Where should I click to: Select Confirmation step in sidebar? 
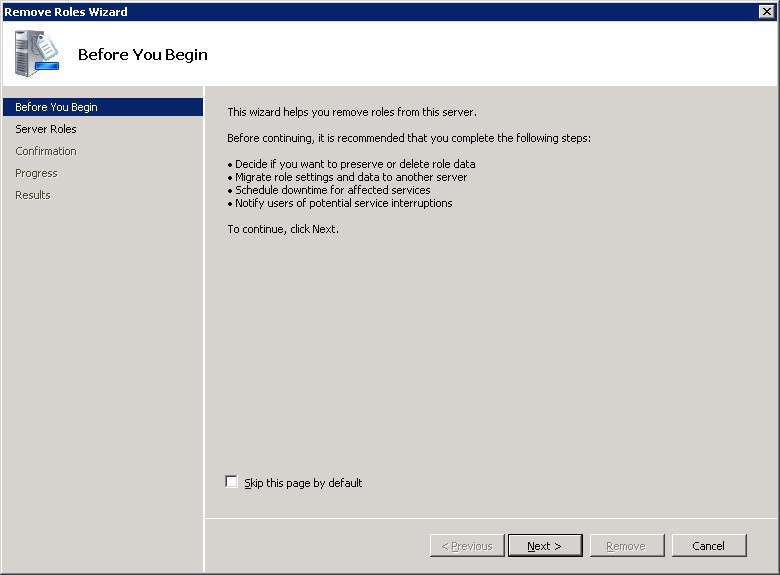pos(46,151)
